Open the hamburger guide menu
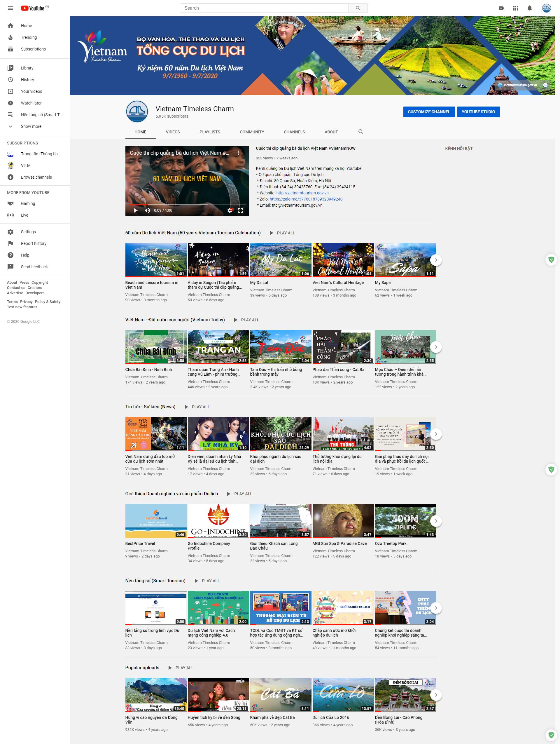The height and width of the screenshot is (744, 560). point(10,8)
